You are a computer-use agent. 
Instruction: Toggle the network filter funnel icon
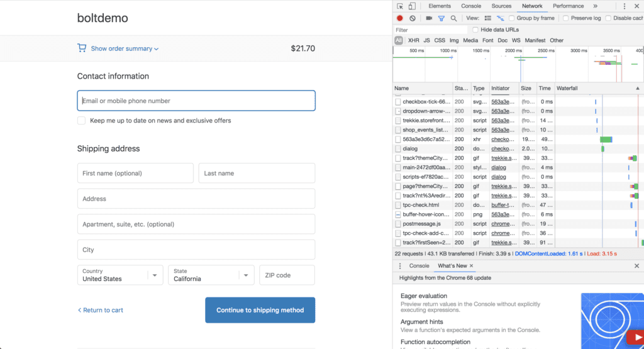pyautogui.click(x=441, y=18)
